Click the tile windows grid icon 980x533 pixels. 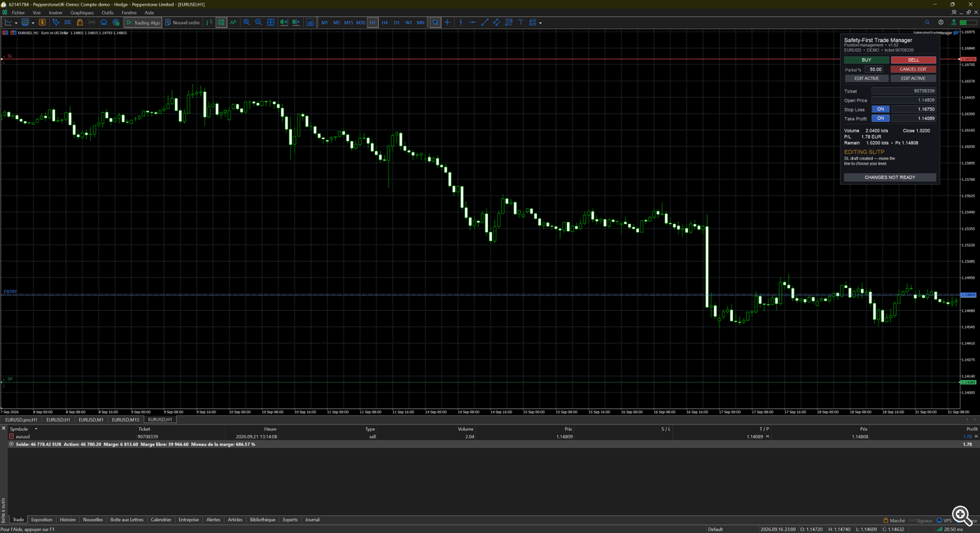coord(271,22)
